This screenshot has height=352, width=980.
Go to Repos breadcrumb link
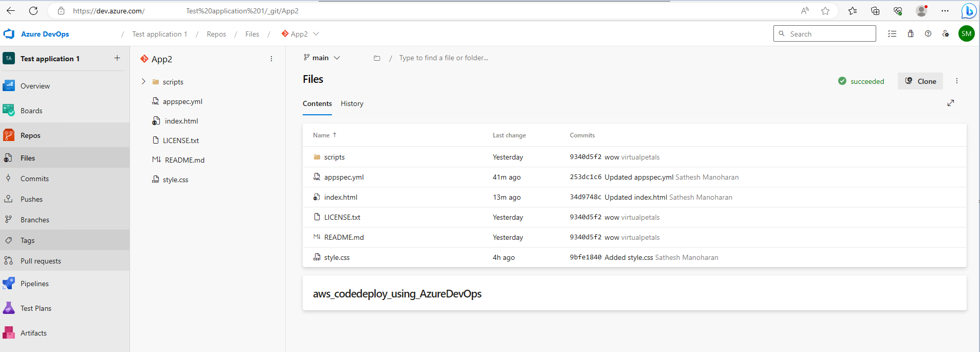(216, 34)
